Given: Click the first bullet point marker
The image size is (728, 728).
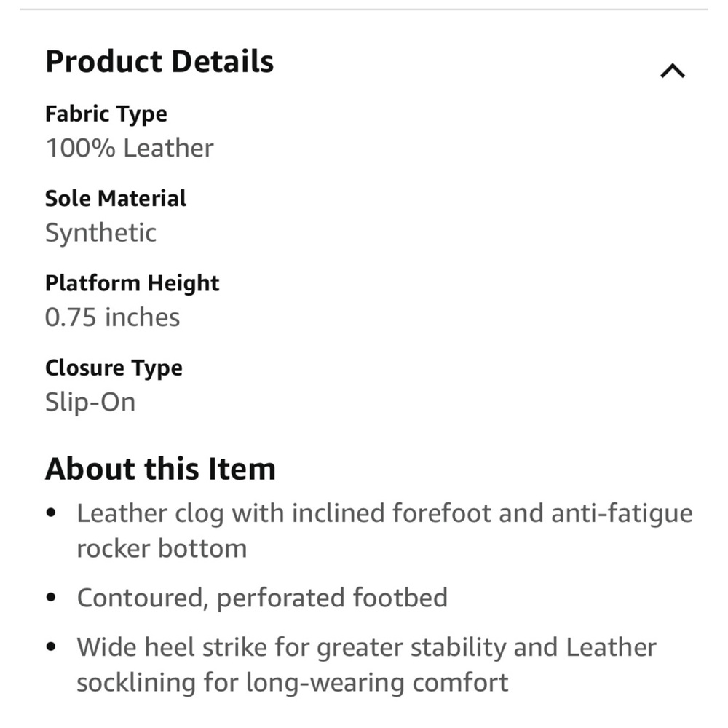Looking at the screenshot, I should (x=51, y=513).
